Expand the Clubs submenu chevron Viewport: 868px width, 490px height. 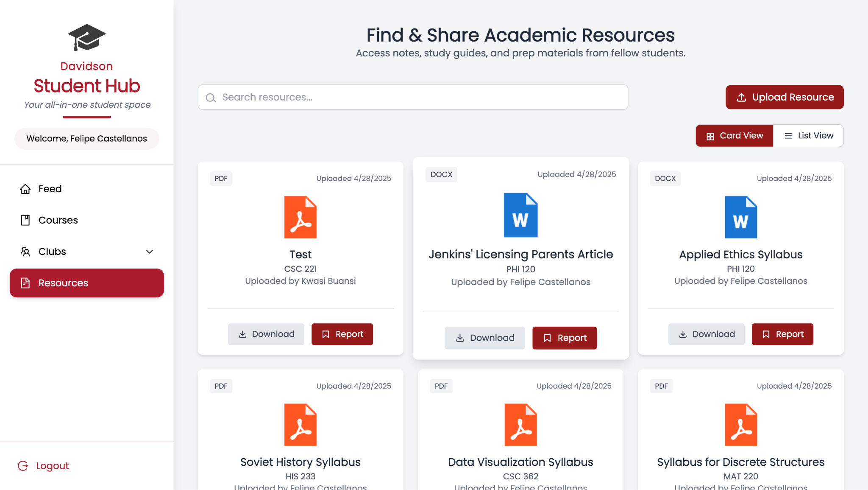point(150,252)
